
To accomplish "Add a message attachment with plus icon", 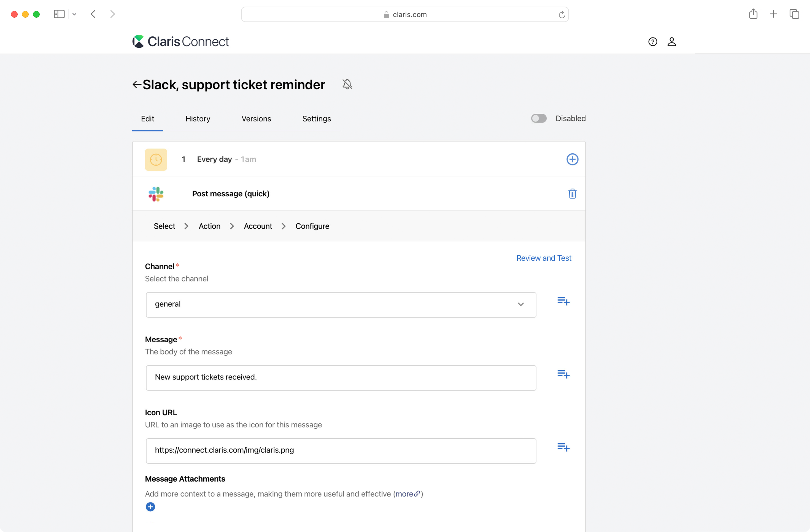I will [150, 507].
